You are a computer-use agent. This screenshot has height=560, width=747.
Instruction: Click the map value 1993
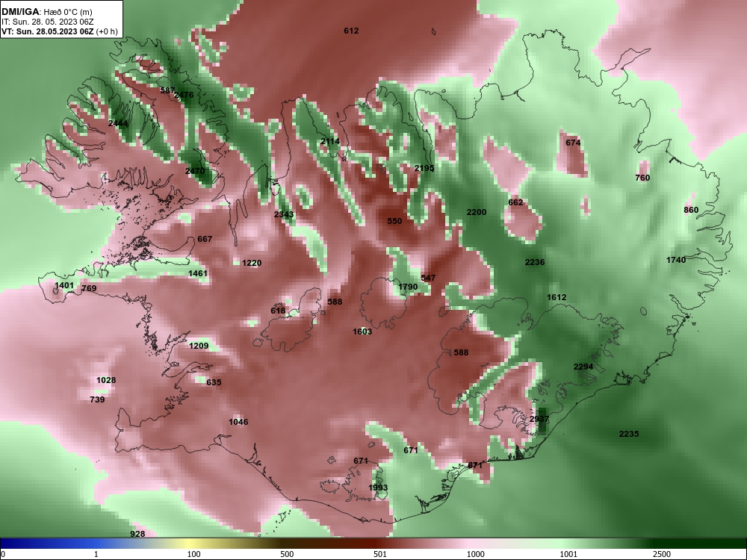[378, 488]
